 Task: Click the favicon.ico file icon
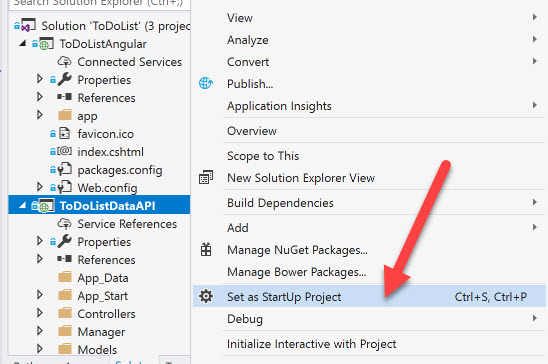point(65,134)
